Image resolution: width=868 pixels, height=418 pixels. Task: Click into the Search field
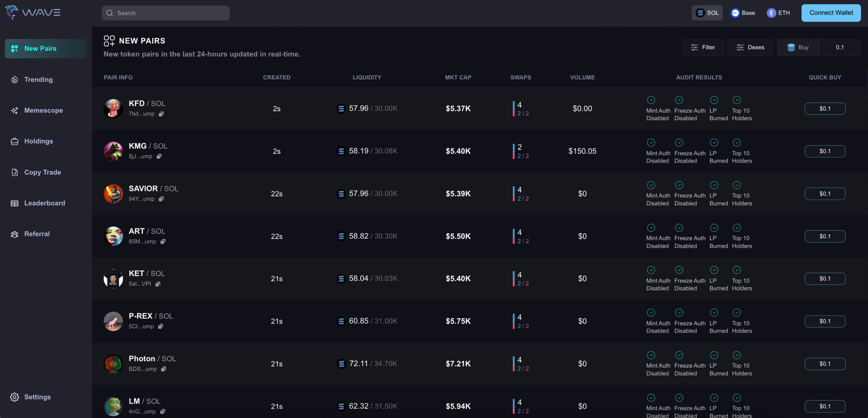tap(165, 13)
